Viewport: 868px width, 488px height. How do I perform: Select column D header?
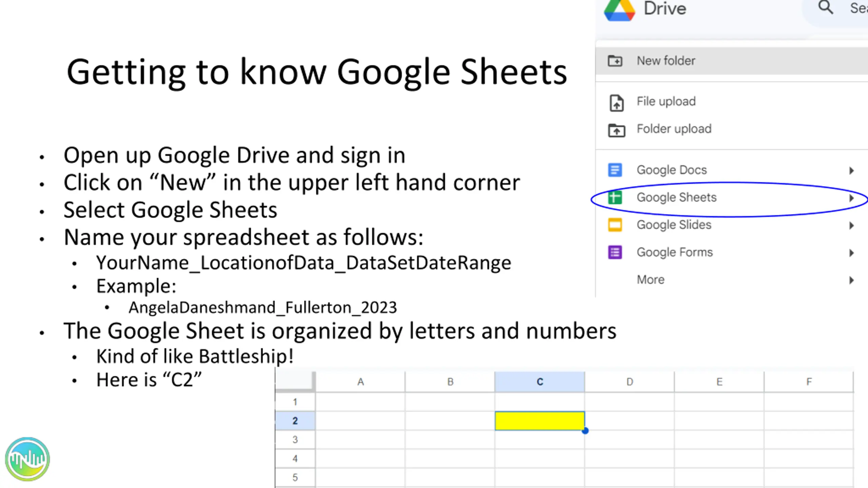click(630, 382)
